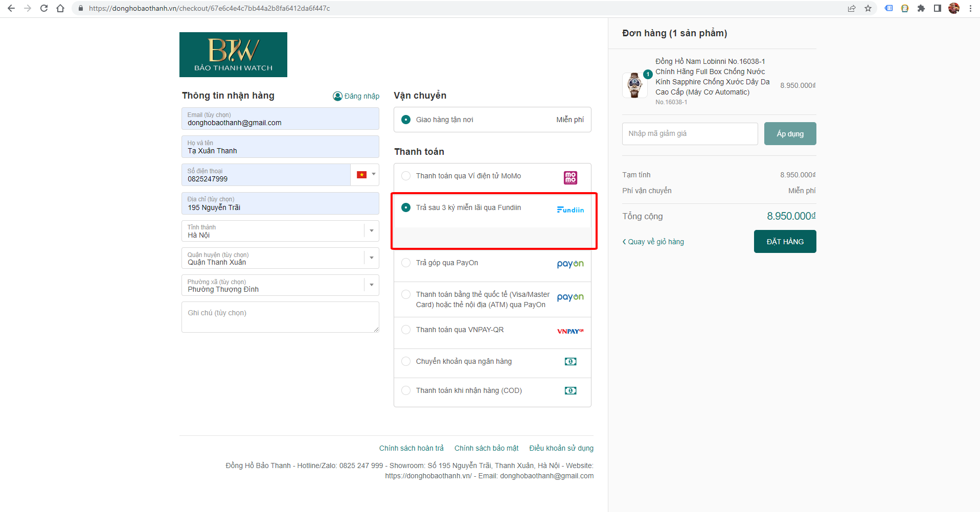Click the Áp dụng discount button
This screenshot has width=980, height=512.
[790, 134]
